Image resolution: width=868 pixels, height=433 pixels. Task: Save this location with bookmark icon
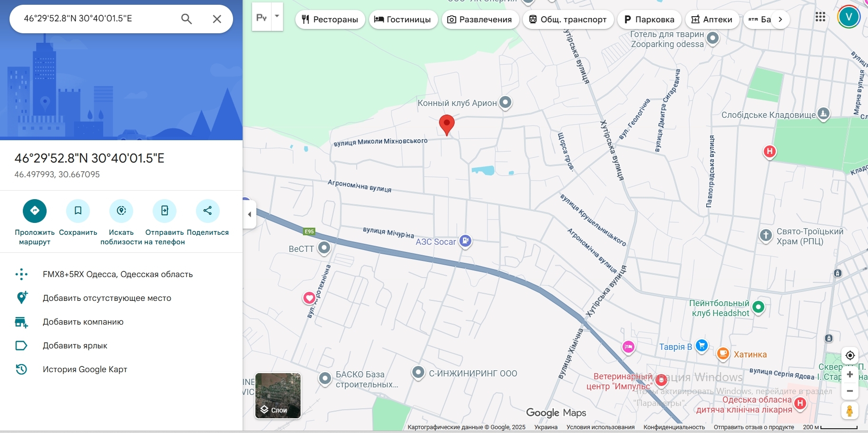pos(78,211)
